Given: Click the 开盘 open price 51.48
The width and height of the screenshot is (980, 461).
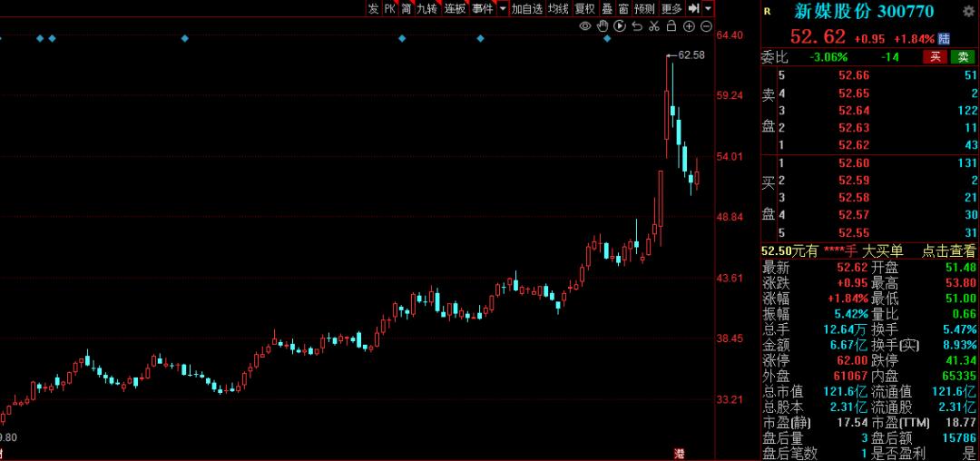Looking at the screenshot, I should pos(961,268).
